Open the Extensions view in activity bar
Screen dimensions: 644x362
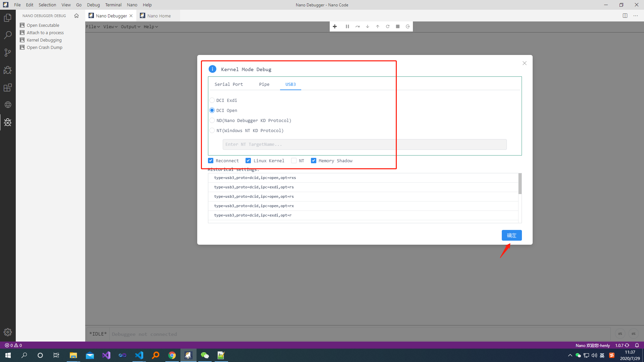[8, 87]
